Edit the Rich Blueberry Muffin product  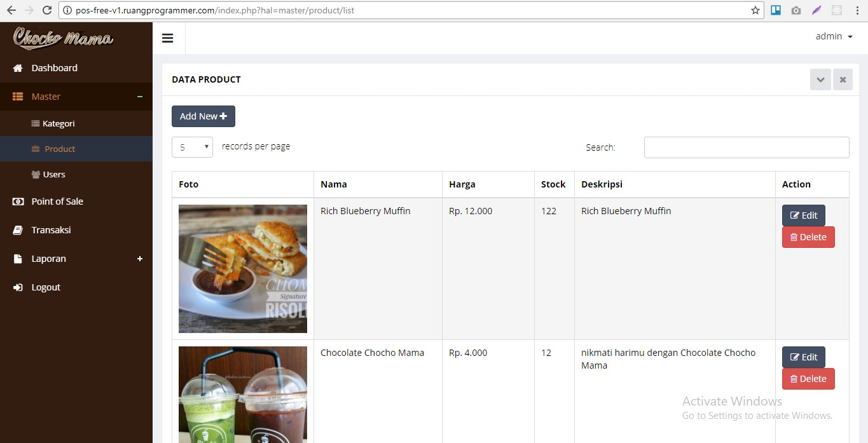pos(804,215)
